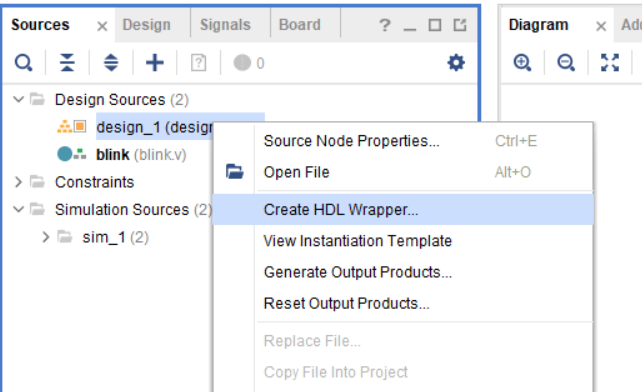Add sources with the plus icon
Image resolution: width=642 pixels, height=392 pixels.
(155, 63)
